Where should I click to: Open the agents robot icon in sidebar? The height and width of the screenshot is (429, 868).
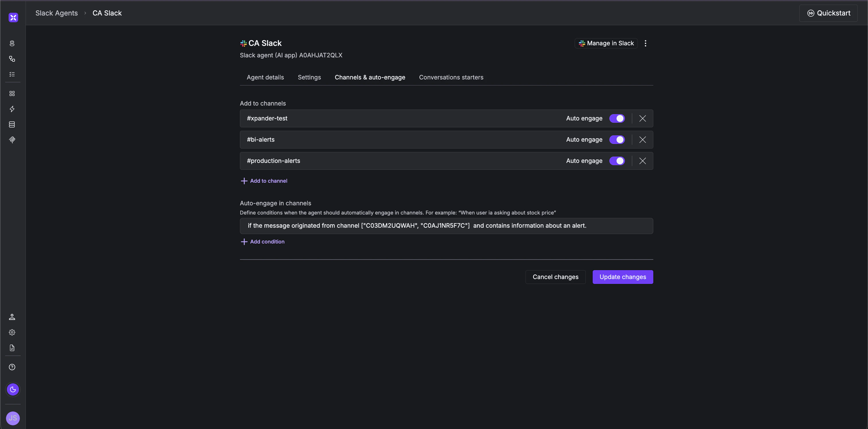[x=12, y=43]
